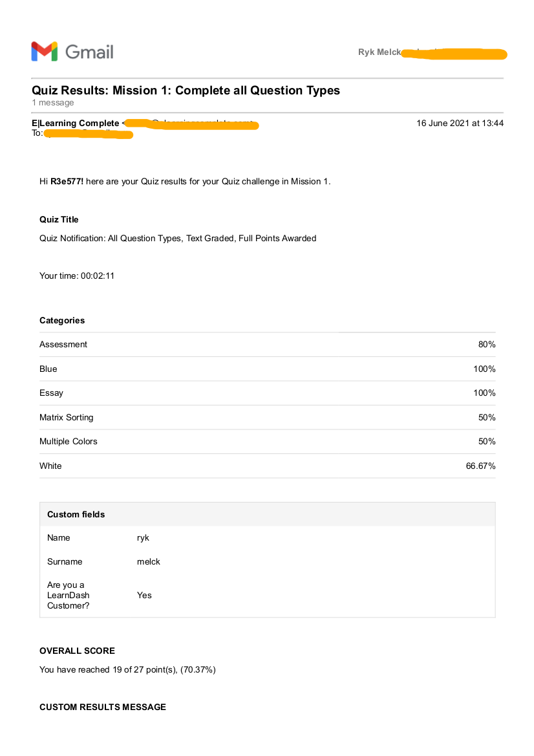Click the Custom fields header bar
Viewport: 534px width, 756px height.
coord(268,514)
